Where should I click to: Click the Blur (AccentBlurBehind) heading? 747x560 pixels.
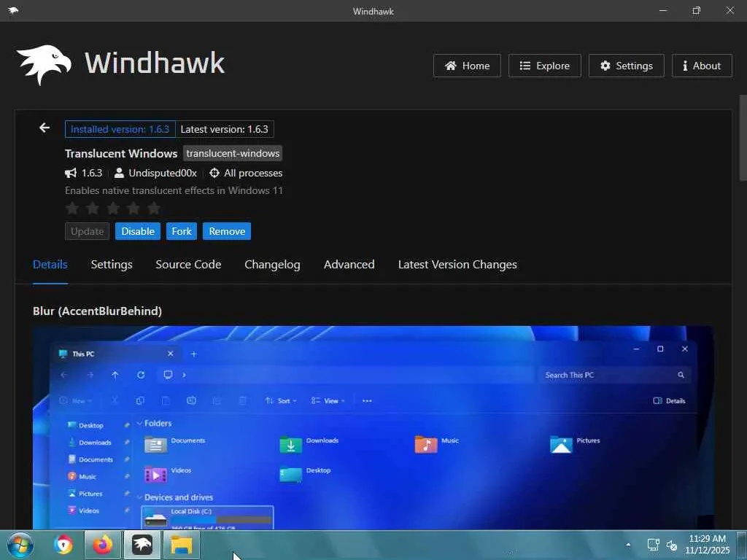(x=97, y=311)
